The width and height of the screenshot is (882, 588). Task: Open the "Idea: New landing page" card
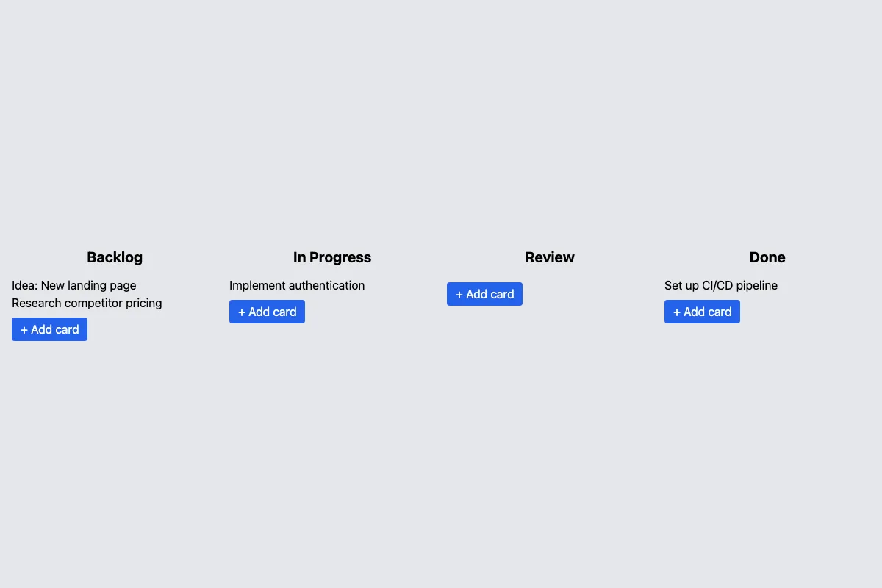click(x=74, y=285)
